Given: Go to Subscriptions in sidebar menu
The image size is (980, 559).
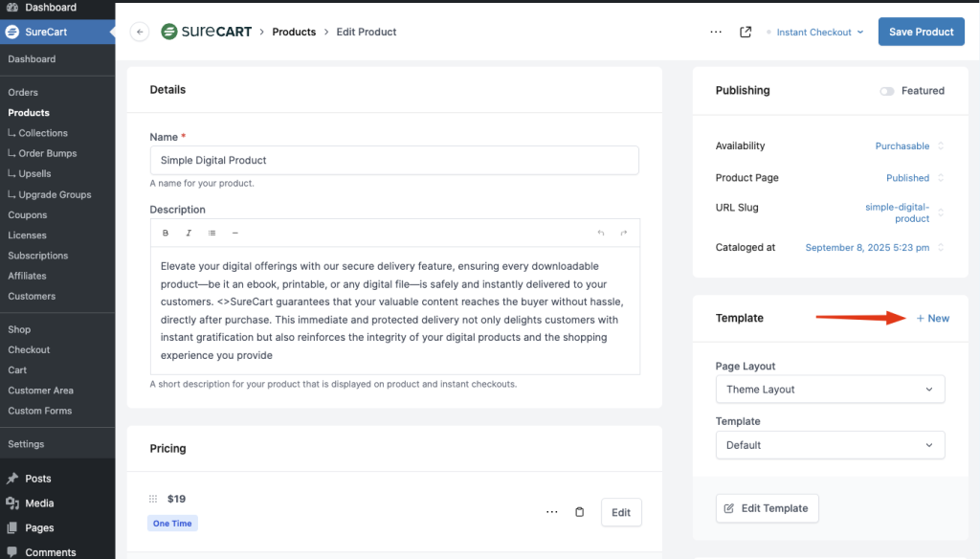Looking at the screenshot, I should click(38, 256).
